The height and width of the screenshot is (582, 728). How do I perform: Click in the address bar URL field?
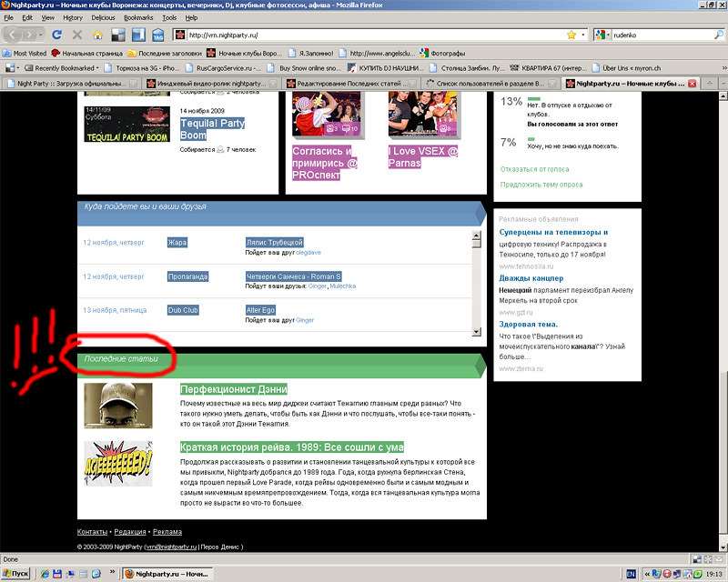364,35
